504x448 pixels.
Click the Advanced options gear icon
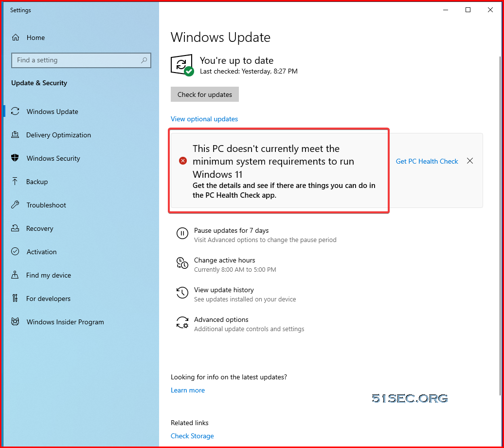click(x=182, y=322)
